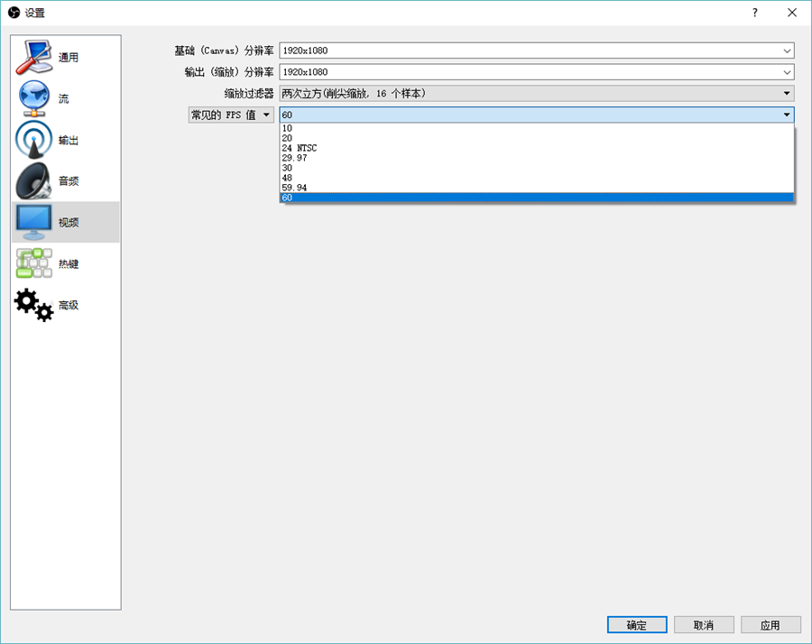The image size is (812, 644).
Task: Select the 音频 (Audio) speaker icon
Action: pyautogui.click(x=34, y=181)
